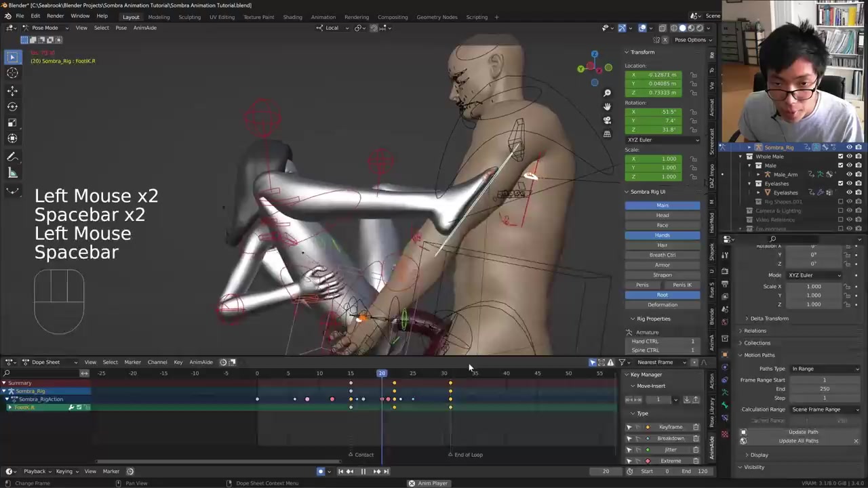Disable the Hands layer in Sombra Rig UI
This screenshot has width=868, height=488.
pyautogui.click(x=662, y=235)
